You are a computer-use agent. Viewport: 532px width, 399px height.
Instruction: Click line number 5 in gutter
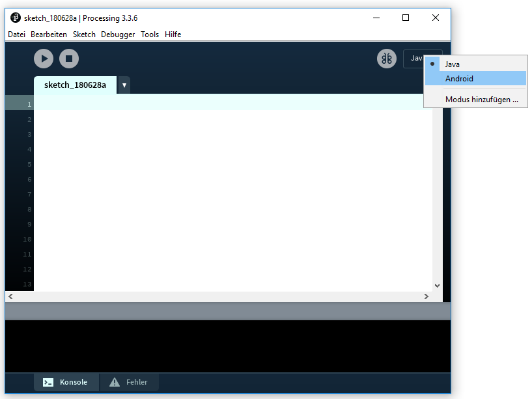(x=29, y=165)
